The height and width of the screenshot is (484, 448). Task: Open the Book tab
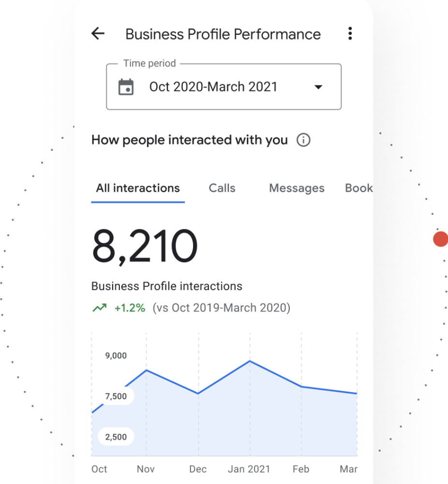[x=359, y=188]
